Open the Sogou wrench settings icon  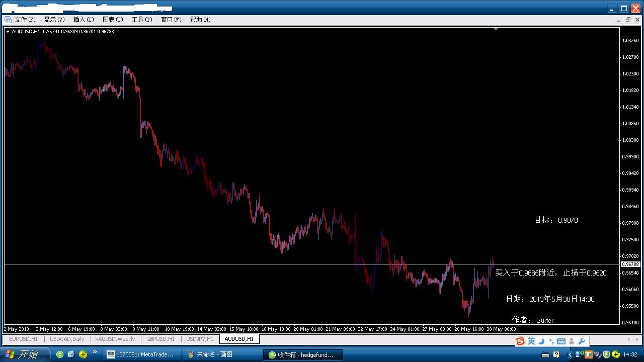[582, 341]
